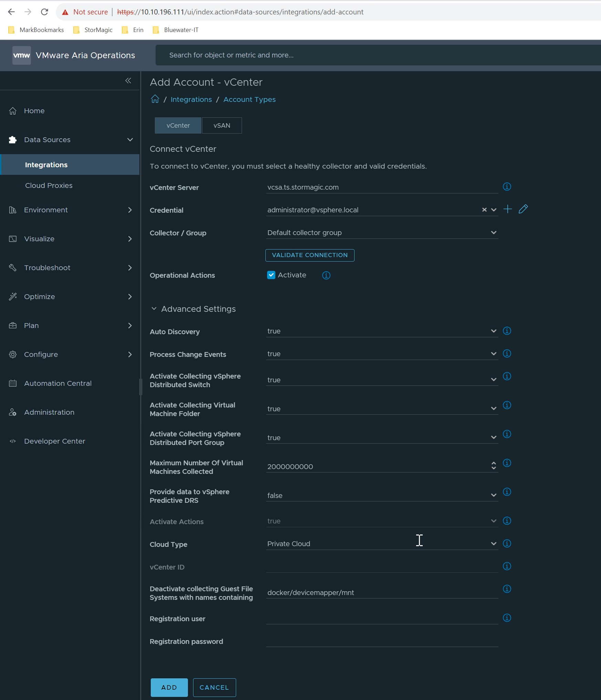The image size is (601, 700).
Task: Click the home breadcrumb icon
Action: [155, 99]
